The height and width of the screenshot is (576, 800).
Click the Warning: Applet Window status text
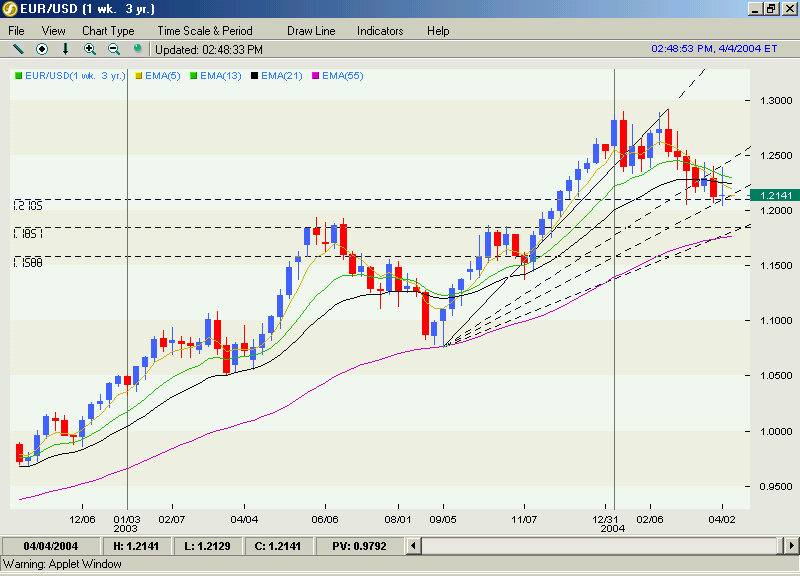pos(62,564)
